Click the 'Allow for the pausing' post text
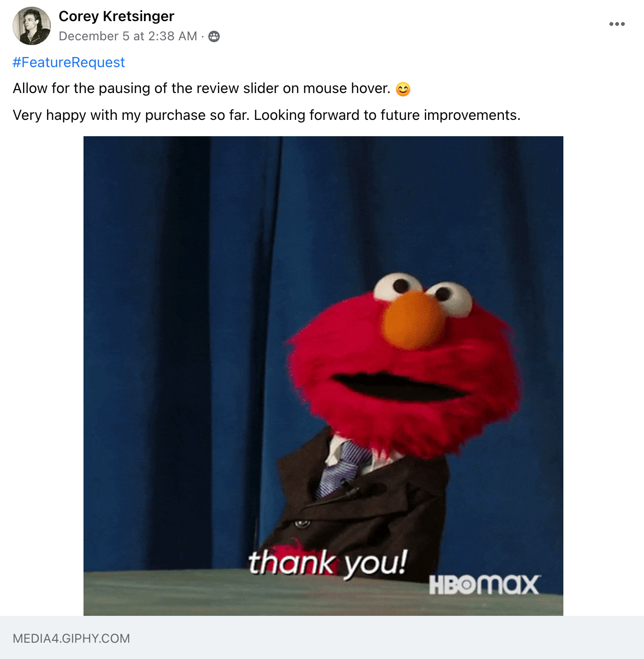 click(x=202, y=89)
